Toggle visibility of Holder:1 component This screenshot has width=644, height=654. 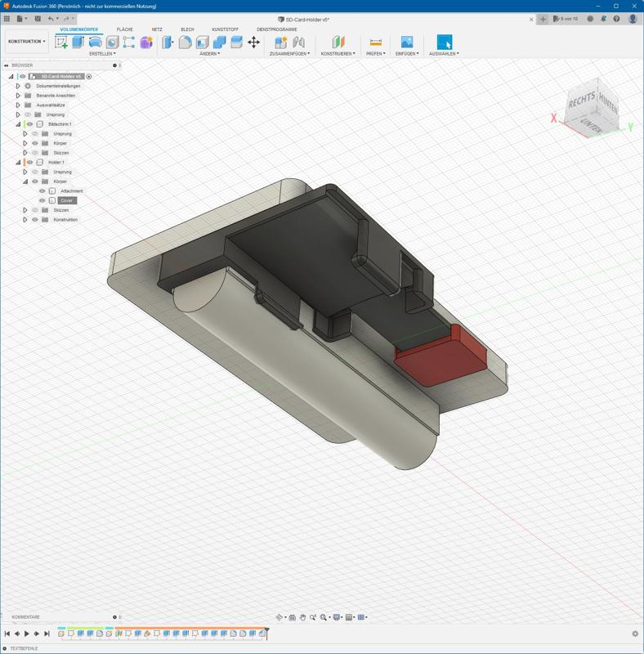(x=29, y=162)
